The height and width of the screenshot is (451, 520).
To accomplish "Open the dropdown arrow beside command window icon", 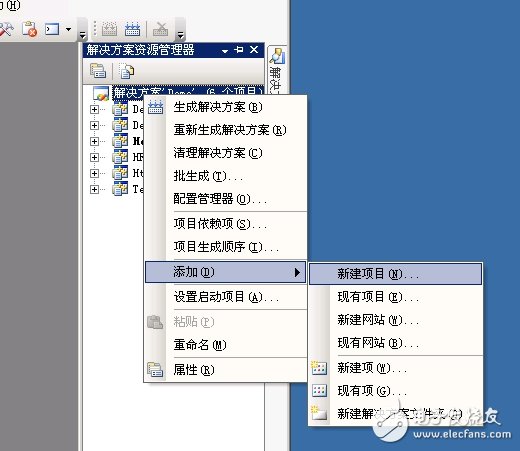I will [68, 29].
